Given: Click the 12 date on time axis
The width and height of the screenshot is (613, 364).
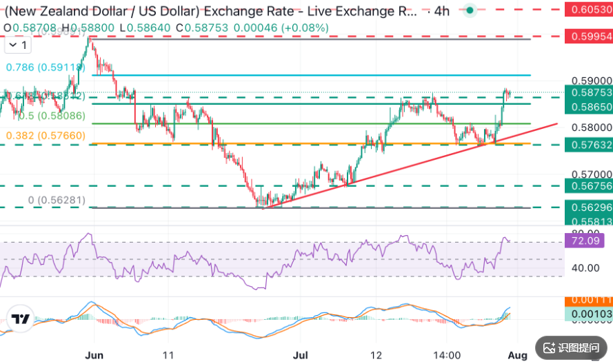Looking at the screenshot, I should pos(376,356).
